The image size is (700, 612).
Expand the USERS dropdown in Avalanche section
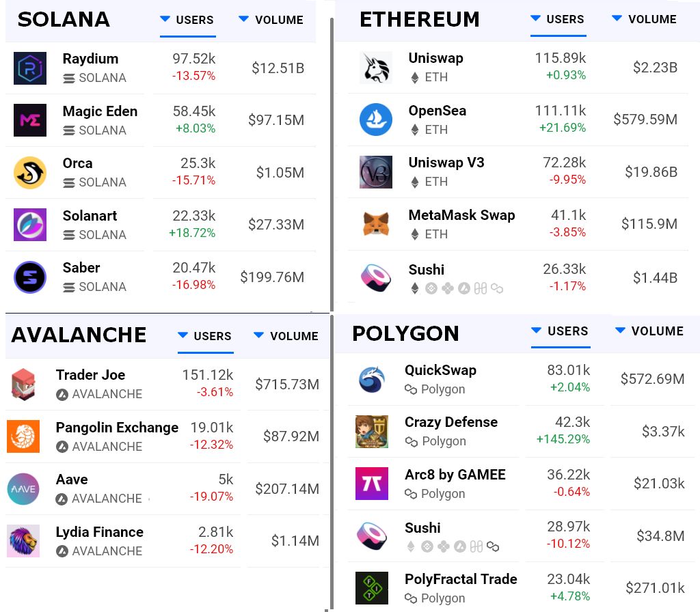pos(205,335)
